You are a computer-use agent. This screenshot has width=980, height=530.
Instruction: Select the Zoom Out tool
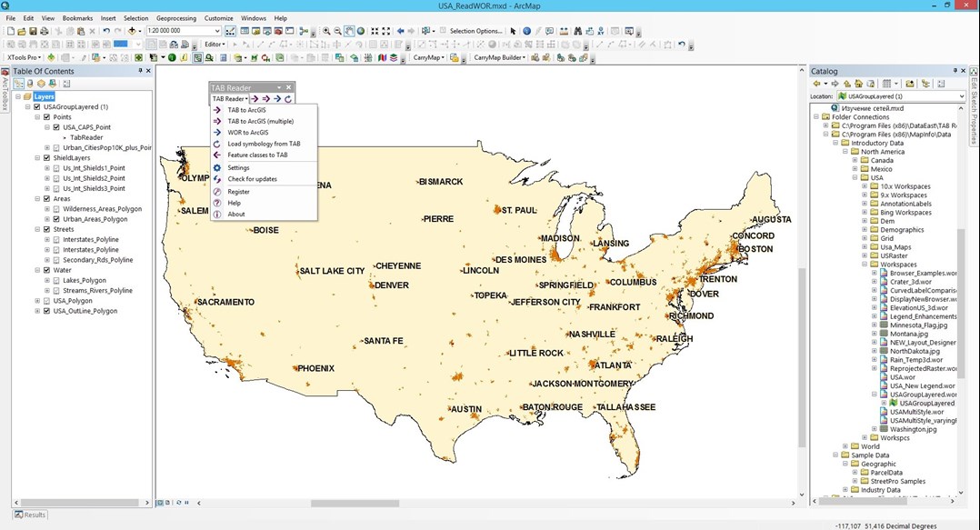tap(337, 31)
